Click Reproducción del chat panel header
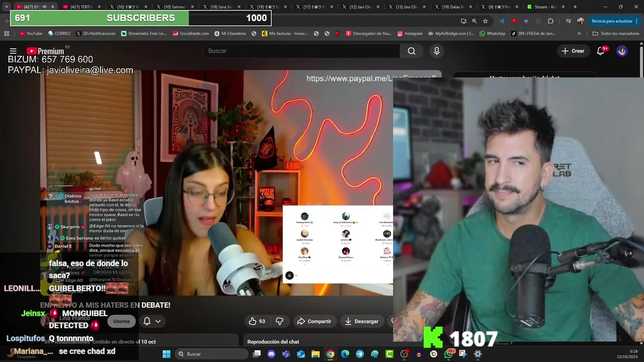The height and width of the screenshot is (362, 644). tap(273, 342)
